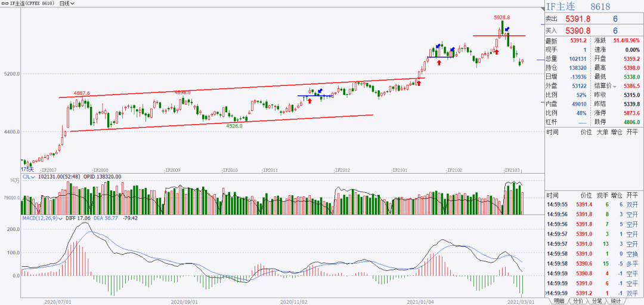Expand the 结算价 dropdown arrow

tap(614, 86)
